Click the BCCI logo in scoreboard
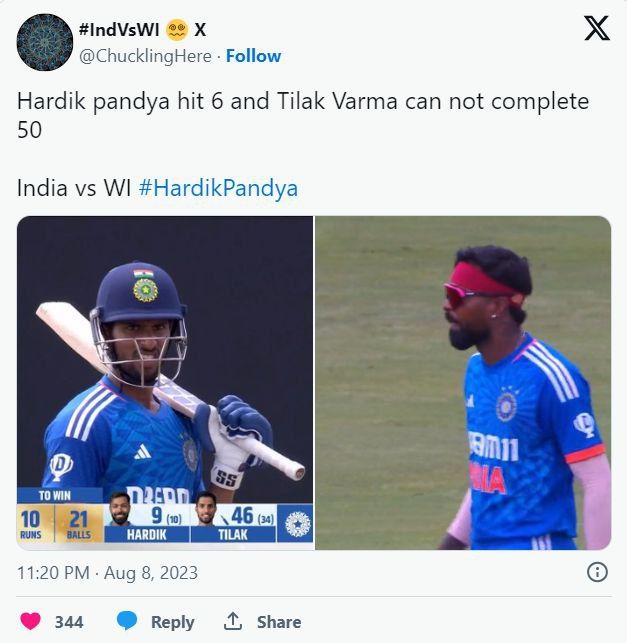Image resolution: width=627 pixels, height=643 pixels. [297, 524]
